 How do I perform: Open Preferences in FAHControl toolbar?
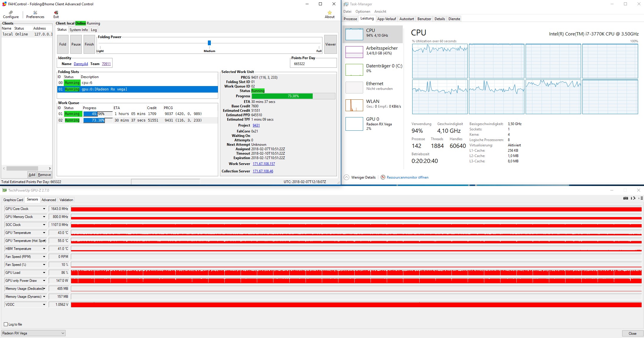pos(35,13)
